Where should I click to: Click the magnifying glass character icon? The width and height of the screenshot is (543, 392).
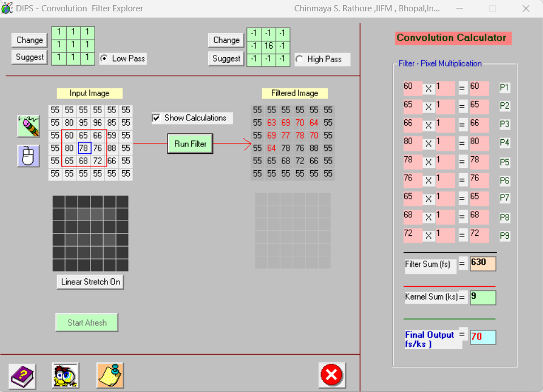[65, 374]
